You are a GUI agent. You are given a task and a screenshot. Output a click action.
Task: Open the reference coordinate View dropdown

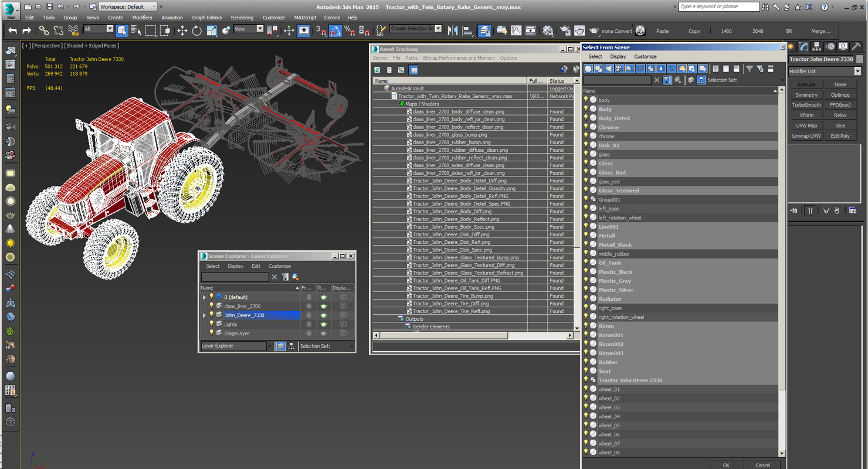click(x=249, y=29)
